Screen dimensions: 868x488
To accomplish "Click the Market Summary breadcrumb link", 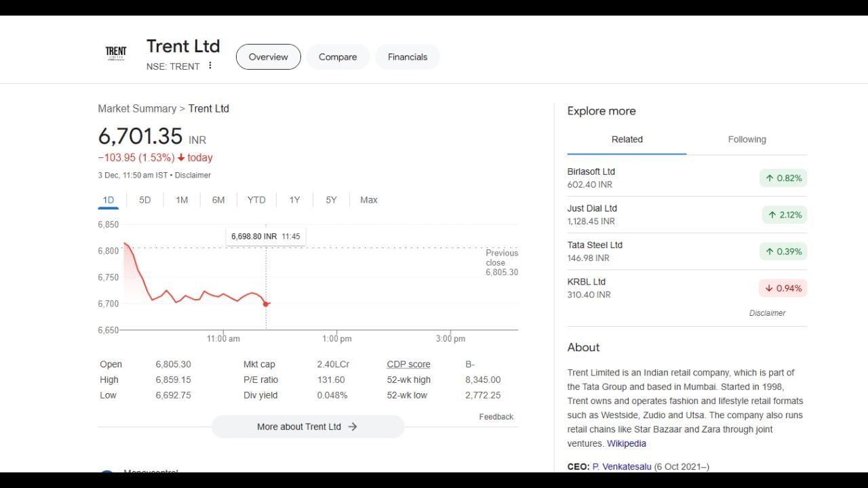I will [x=137, y=108].
